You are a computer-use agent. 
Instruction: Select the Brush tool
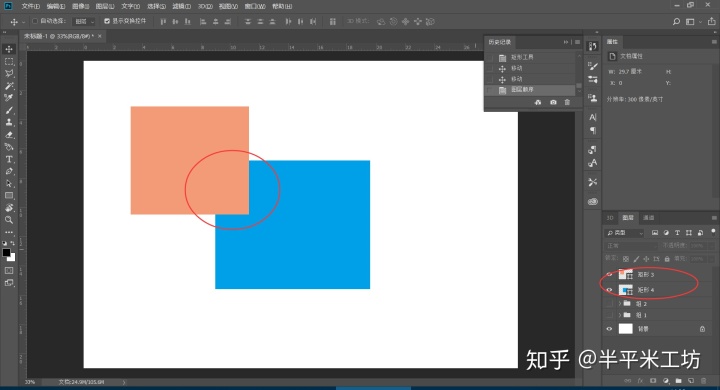pyautogui.click(x=9, y=110)
